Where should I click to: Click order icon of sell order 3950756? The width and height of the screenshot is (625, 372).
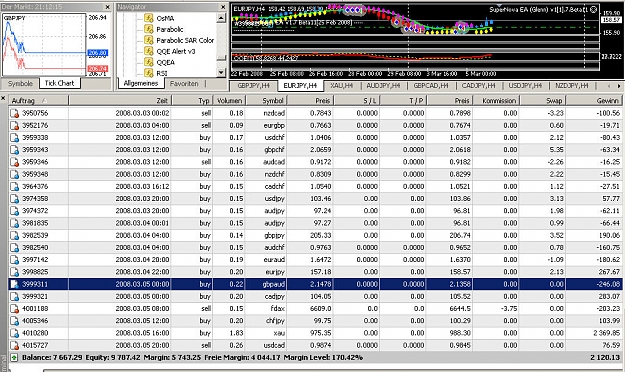[x=15, y=113]
